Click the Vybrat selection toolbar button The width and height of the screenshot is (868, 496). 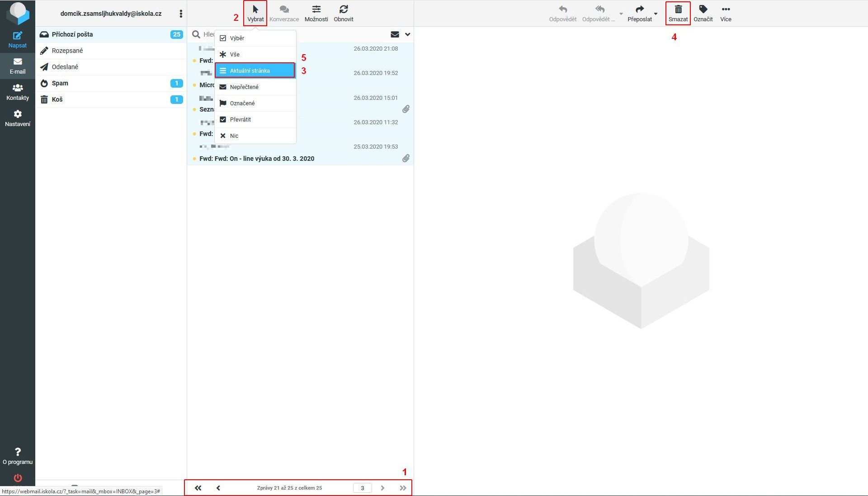coord(255,14)
